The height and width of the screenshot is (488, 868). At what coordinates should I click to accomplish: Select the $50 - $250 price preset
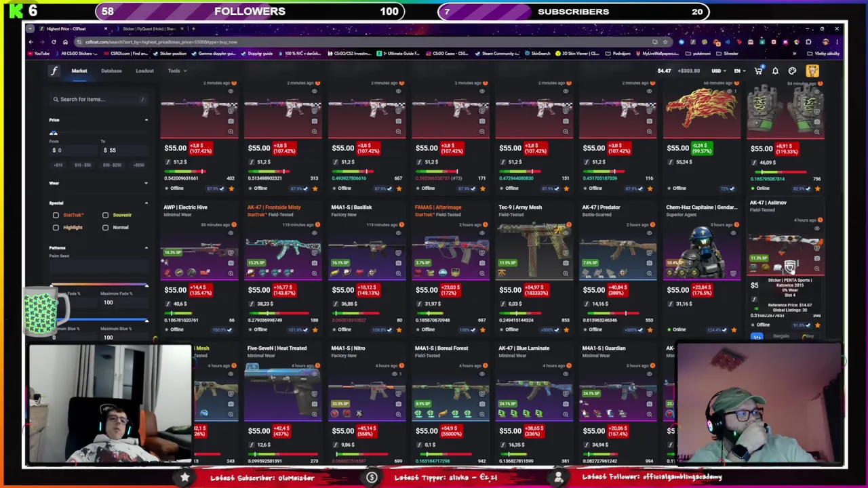[112, 165]
